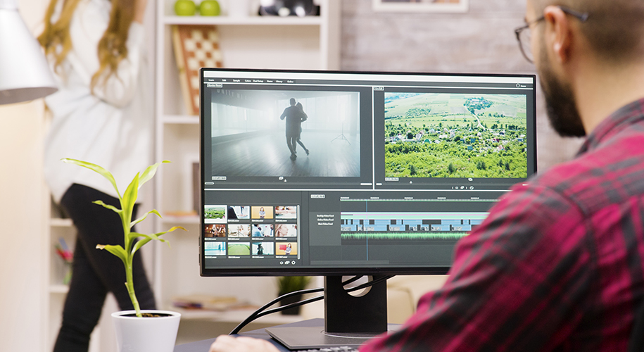Open the Home menu item
Image resolution: width=644 pixels, height=352 pixels.
pos(270,82)
